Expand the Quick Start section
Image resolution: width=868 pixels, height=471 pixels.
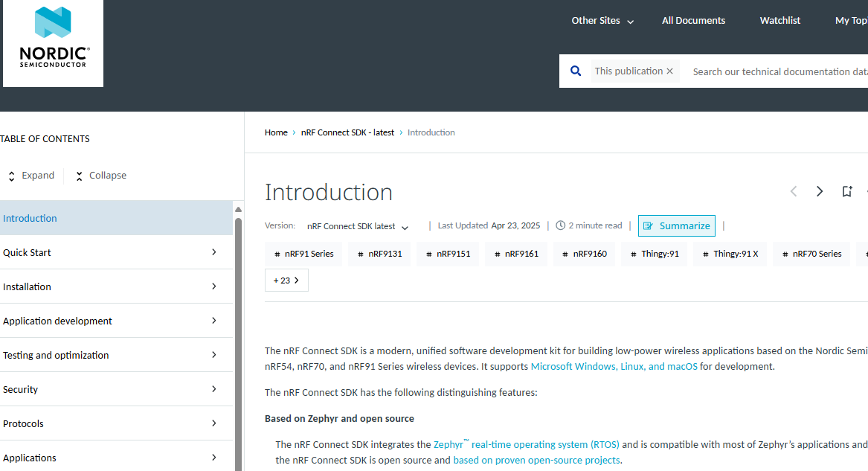pyautogui.click(x=213, y=252)
